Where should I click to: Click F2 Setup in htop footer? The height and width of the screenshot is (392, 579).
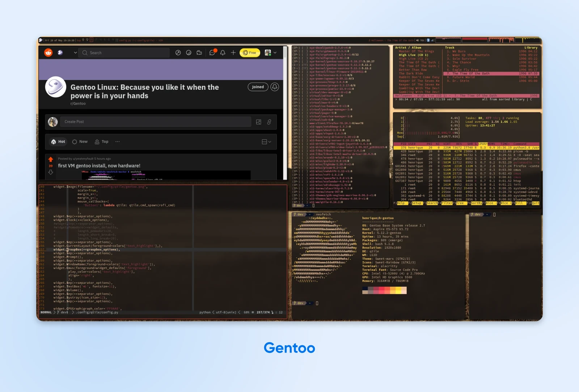(415, 203)
